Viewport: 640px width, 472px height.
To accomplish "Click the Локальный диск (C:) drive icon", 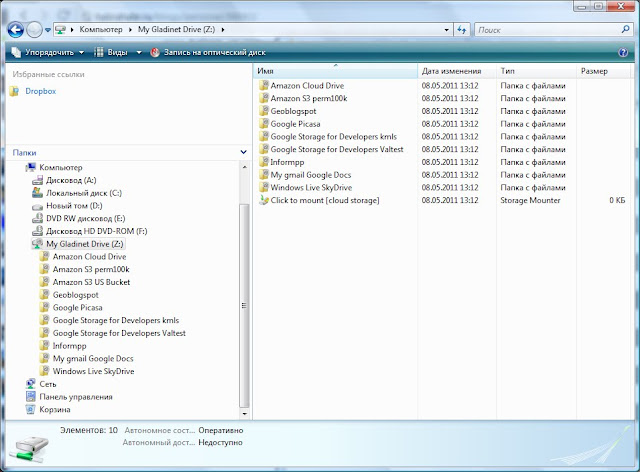I will click(x=38, y=192).
